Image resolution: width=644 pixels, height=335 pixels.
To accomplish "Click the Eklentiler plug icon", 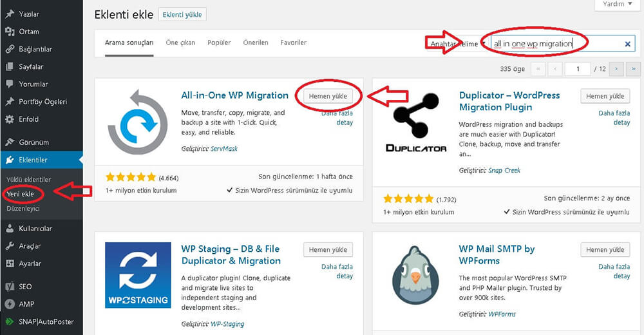I will click(x=10, y=160).
